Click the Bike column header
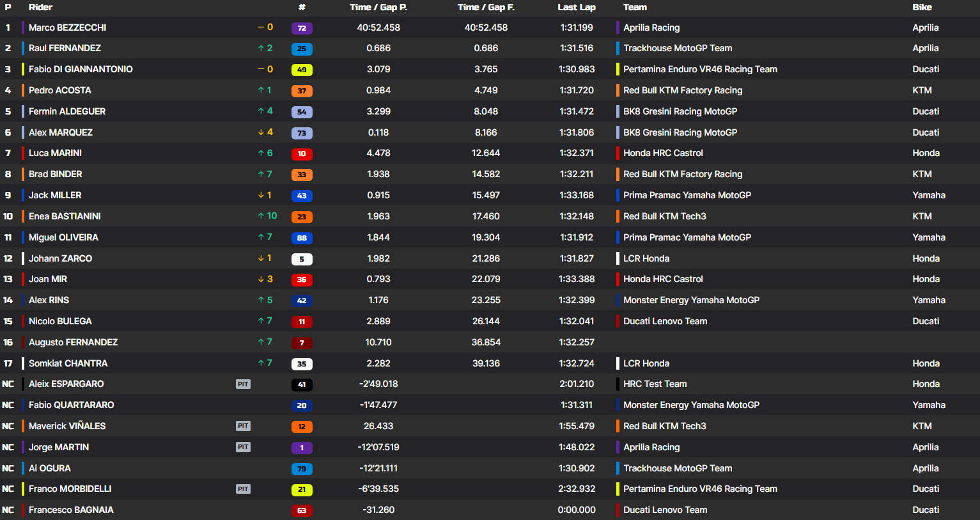The image size is (980, 520). pos(922,7)
